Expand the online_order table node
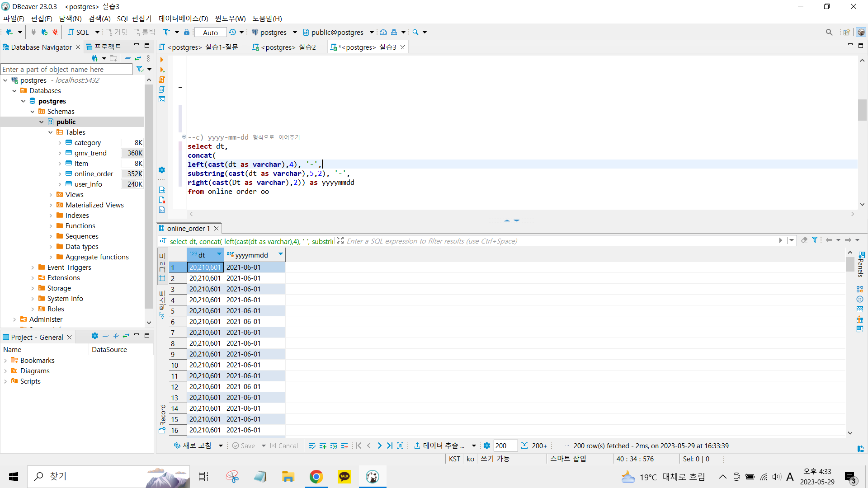 click(x=60, y=174)
